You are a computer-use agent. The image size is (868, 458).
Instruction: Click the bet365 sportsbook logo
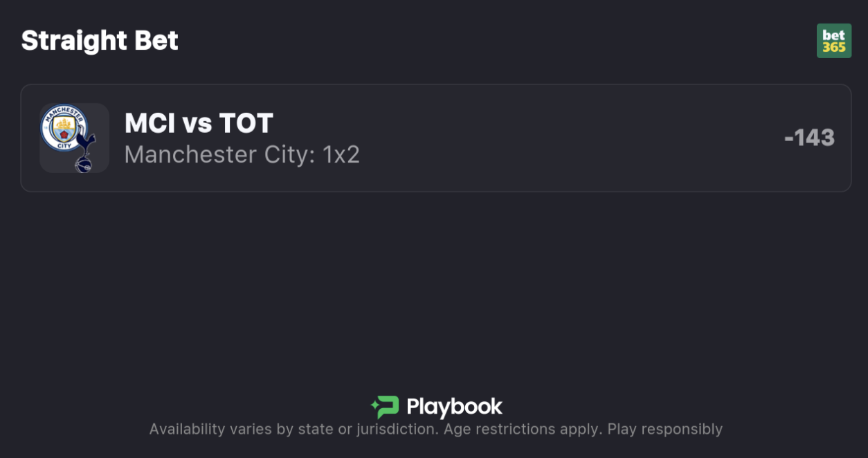833,41
